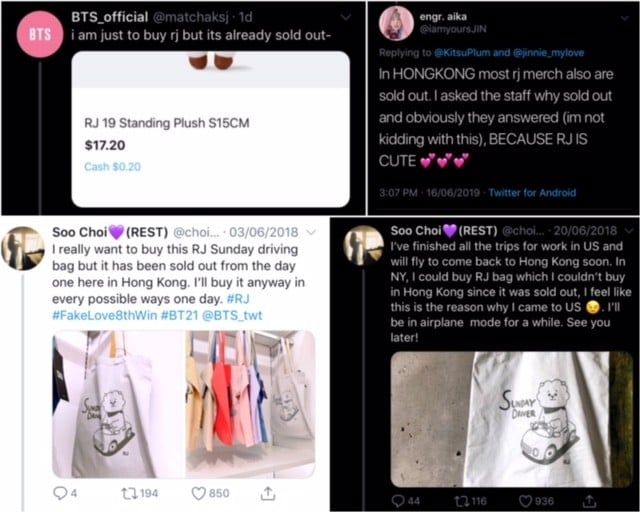
Task: Retweet the tweet with 116 retweets
Action: [461, 501]
